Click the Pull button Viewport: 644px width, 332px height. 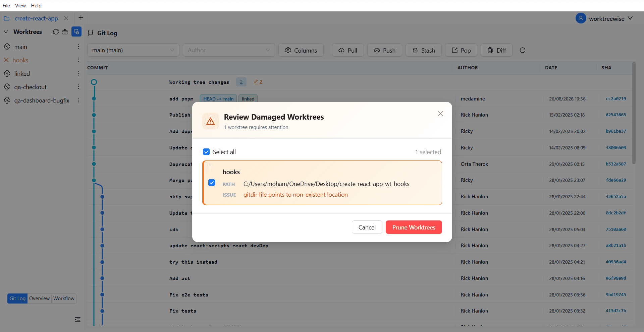[348, 50]
